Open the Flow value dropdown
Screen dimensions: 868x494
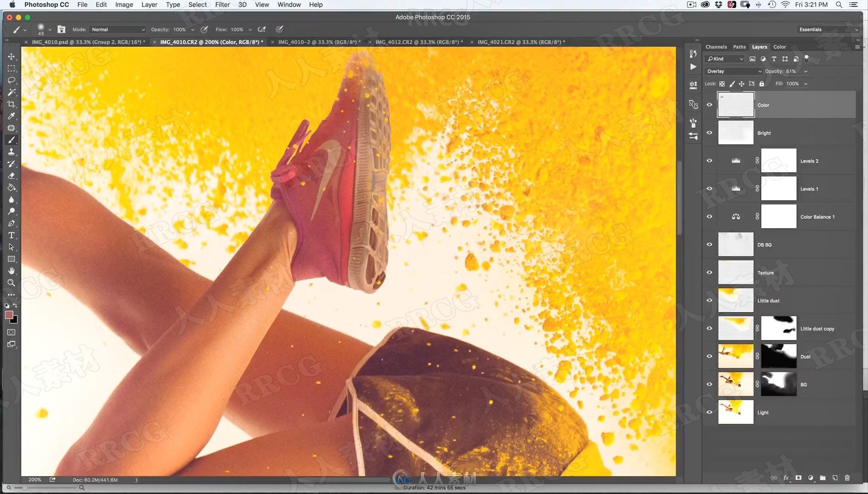(x=250, y=30)
